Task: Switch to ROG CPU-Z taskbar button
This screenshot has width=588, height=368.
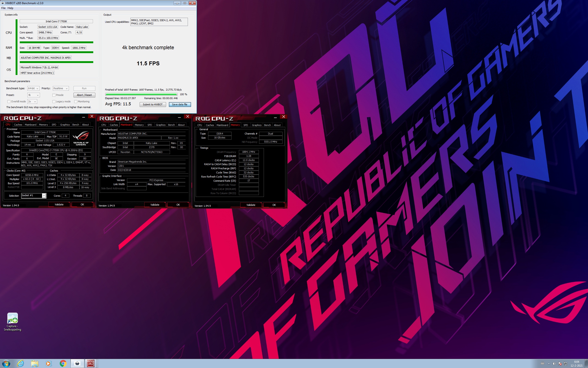Action: click(x=91, y=363)
